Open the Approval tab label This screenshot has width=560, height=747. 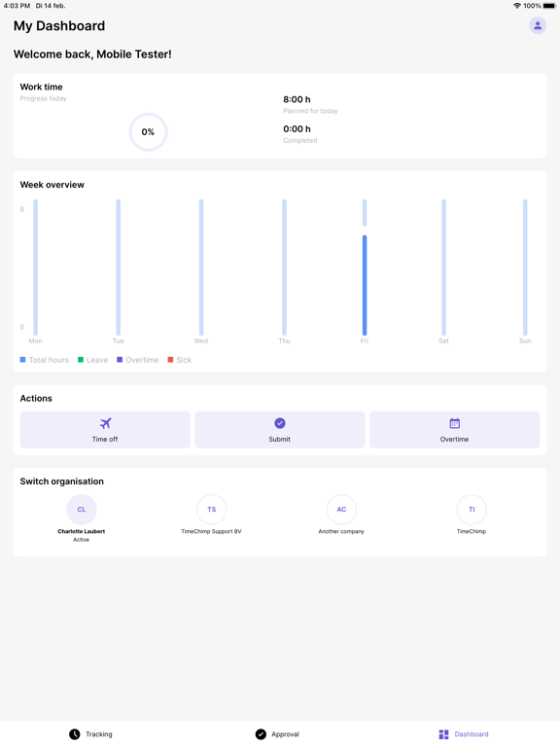click(x=285, y=734)
